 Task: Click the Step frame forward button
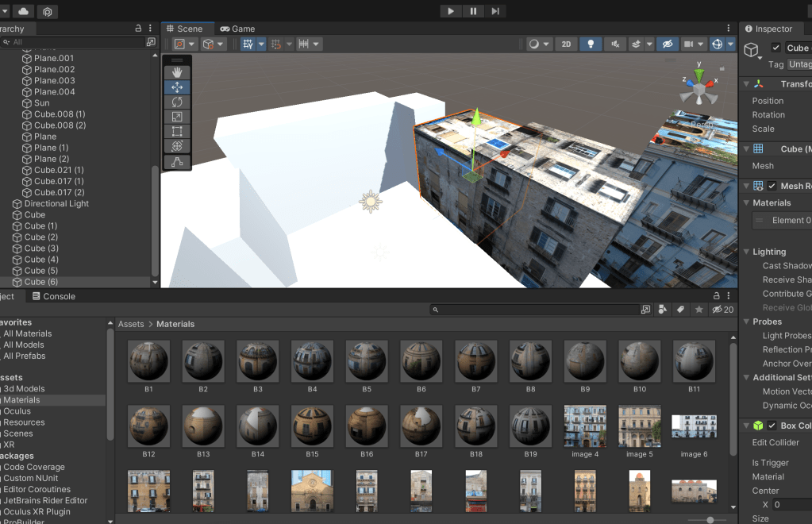[x=495, y=11]
